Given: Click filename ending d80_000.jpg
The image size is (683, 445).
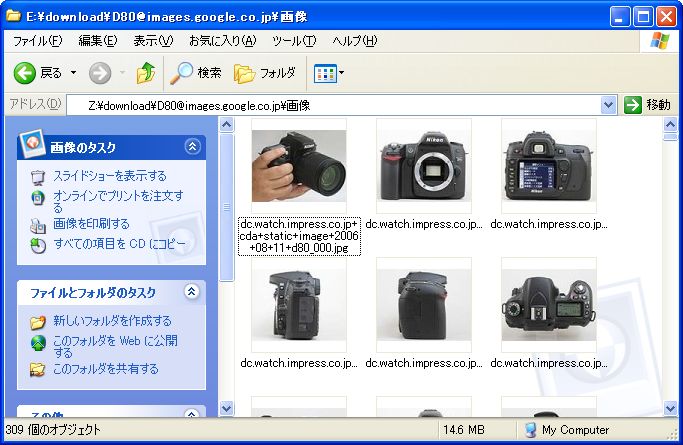Looking at the screenshot, I should [299, 236].
